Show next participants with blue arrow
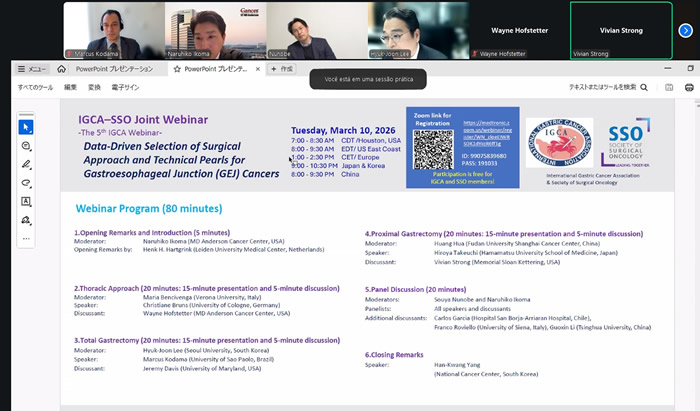 [x=685, y=30]
